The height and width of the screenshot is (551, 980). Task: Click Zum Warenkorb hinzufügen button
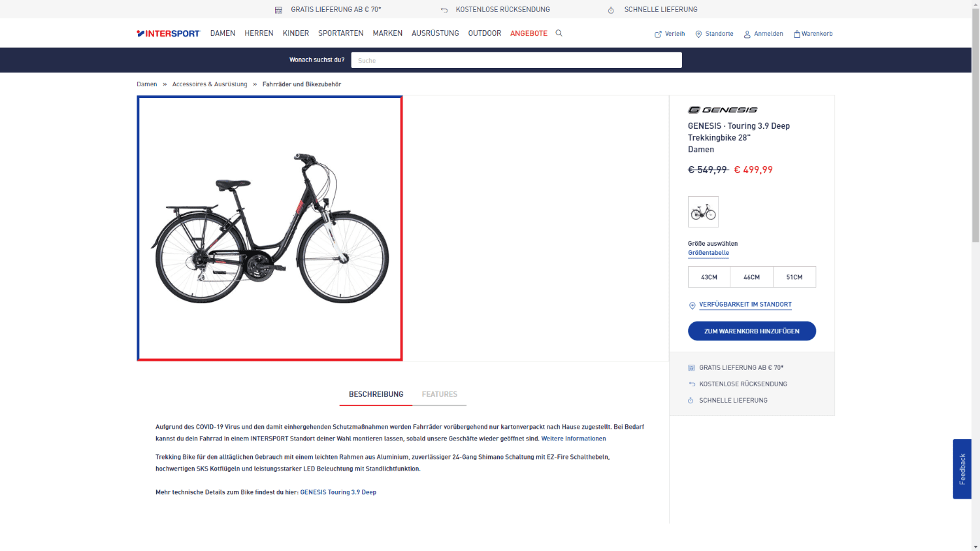click(x=752, y=331)
